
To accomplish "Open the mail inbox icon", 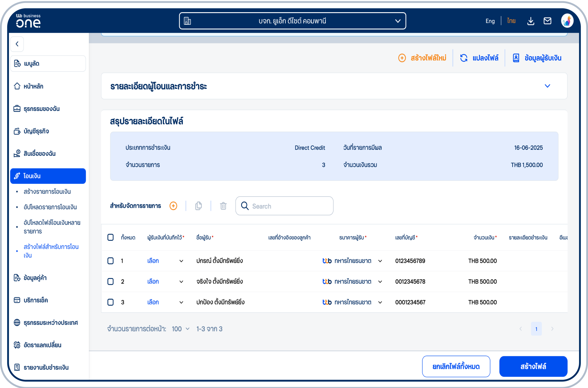I will tap(547, 21).
